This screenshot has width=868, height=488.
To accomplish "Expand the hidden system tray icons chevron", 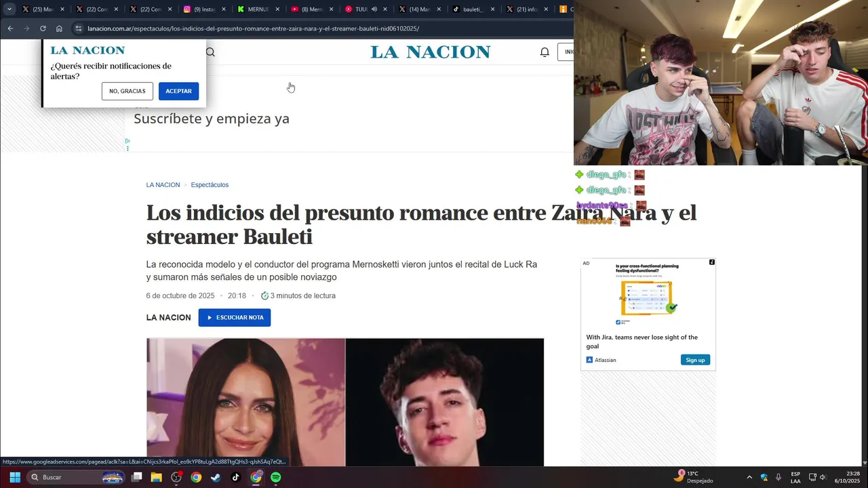I will (x=749, y=477).
